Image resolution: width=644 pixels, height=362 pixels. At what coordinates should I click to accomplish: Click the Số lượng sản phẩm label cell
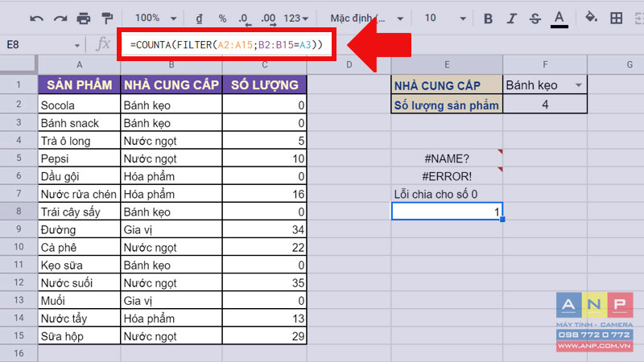point(447,105)
